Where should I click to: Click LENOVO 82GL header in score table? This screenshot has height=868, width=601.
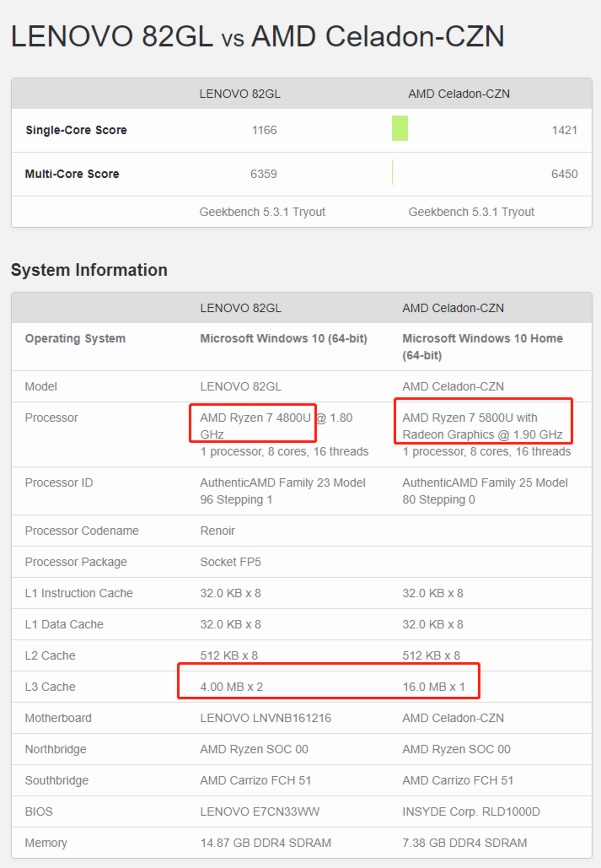[240, 94]
